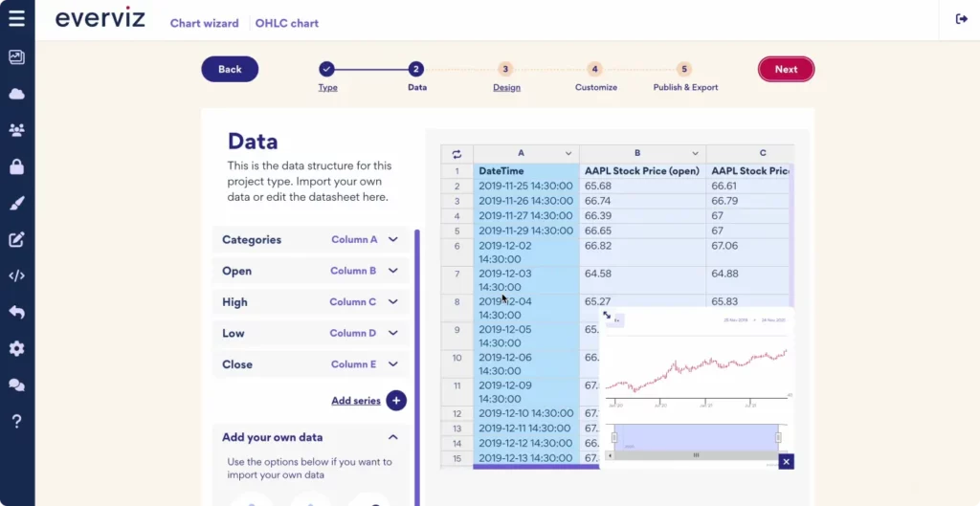Select row number 10 header
The height and width of the screenshot is (506, 980).
coord(457,364)
